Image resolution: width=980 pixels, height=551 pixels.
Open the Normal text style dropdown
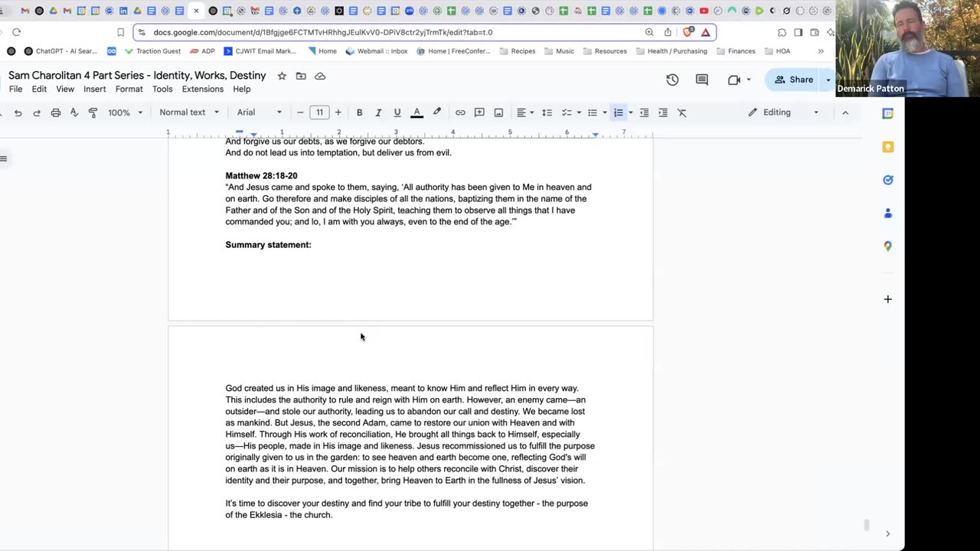click(x=188, y=112)
